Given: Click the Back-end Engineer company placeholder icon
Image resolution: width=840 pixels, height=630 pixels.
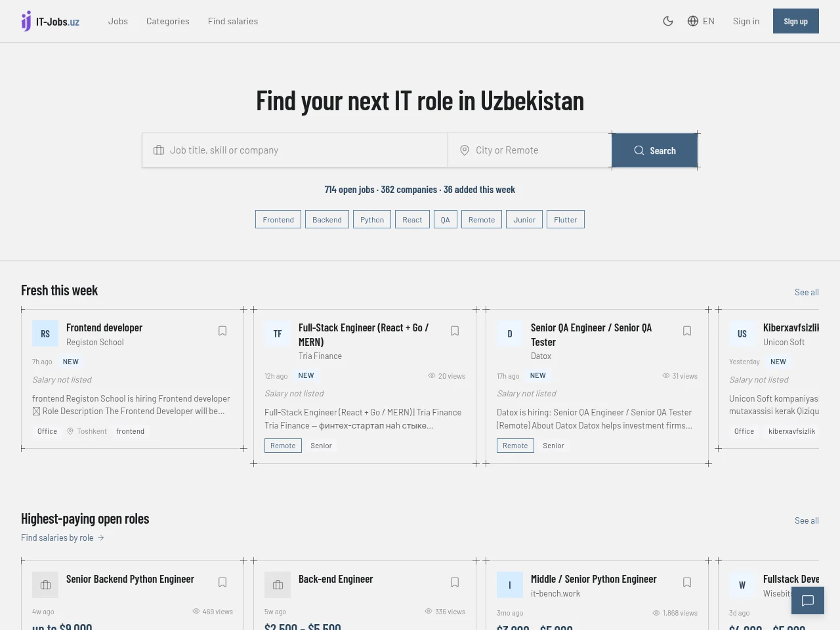Looking at the screenshot, I should pyautogui.click(x=278, y=585).
